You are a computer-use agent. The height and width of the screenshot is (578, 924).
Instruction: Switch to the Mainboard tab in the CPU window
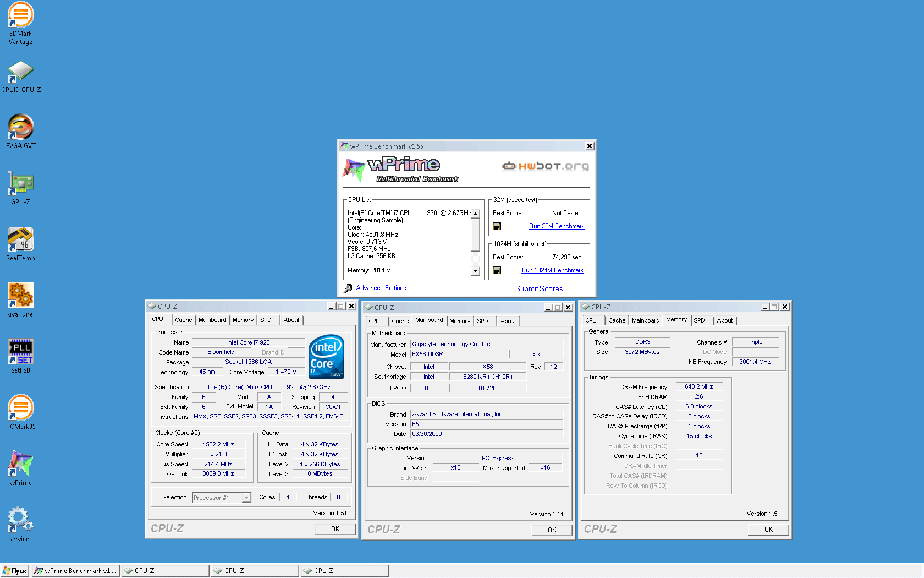tap(212, 320)
